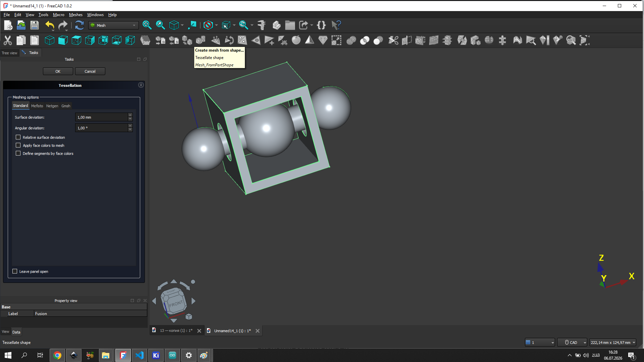Open the Mesh workbench selector dropdown
Viewport: 644px width, 362px height.
(x=113, y=25)
